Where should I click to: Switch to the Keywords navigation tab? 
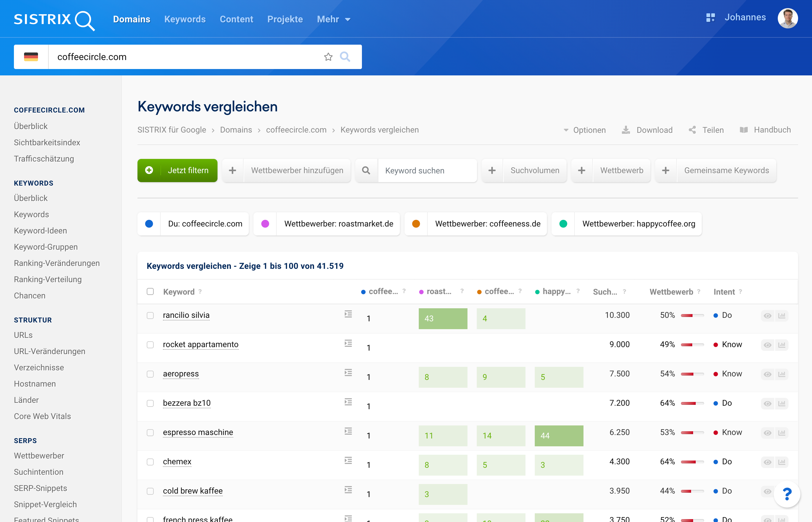tap(185, 19)
